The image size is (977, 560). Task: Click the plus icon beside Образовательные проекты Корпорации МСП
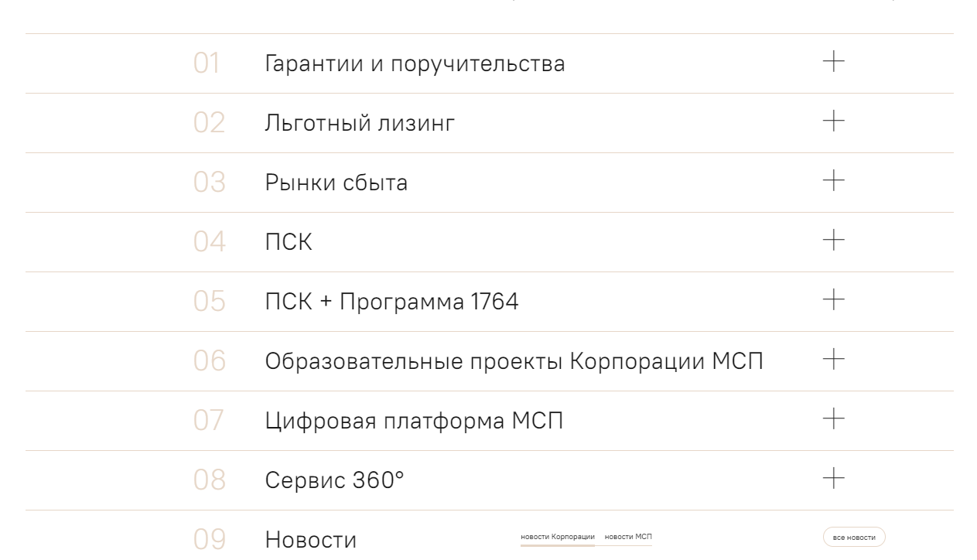click(x=832, y=360)
